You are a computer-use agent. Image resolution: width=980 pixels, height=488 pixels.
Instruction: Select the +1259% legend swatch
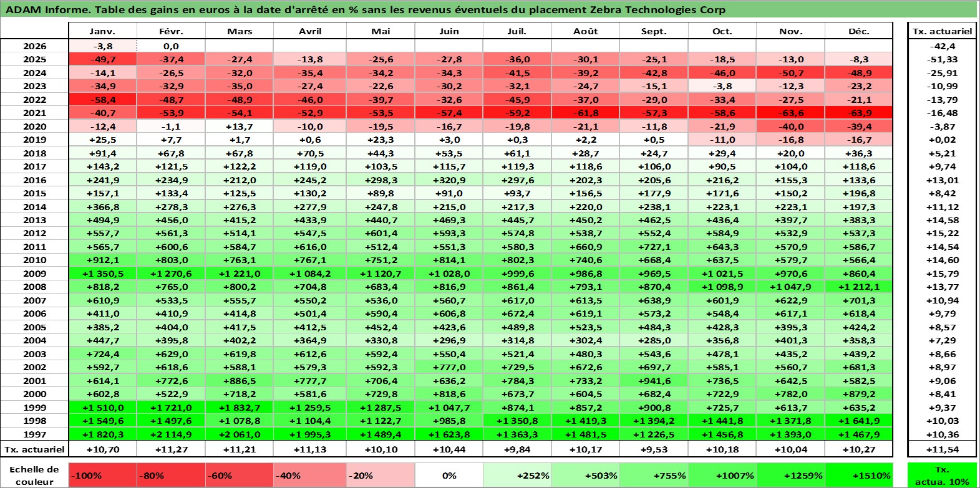790,476
